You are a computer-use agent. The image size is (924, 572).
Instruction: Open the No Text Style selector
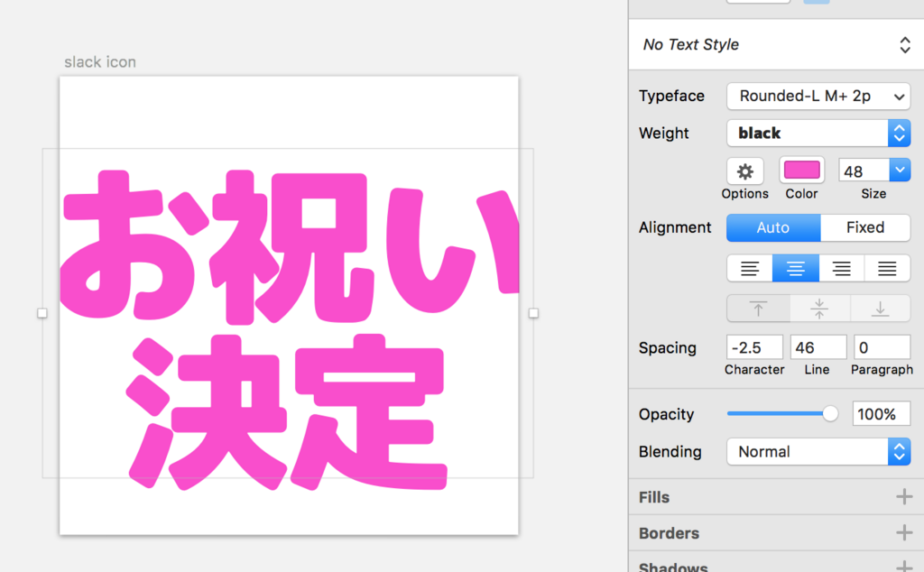[x=775, y=45]
